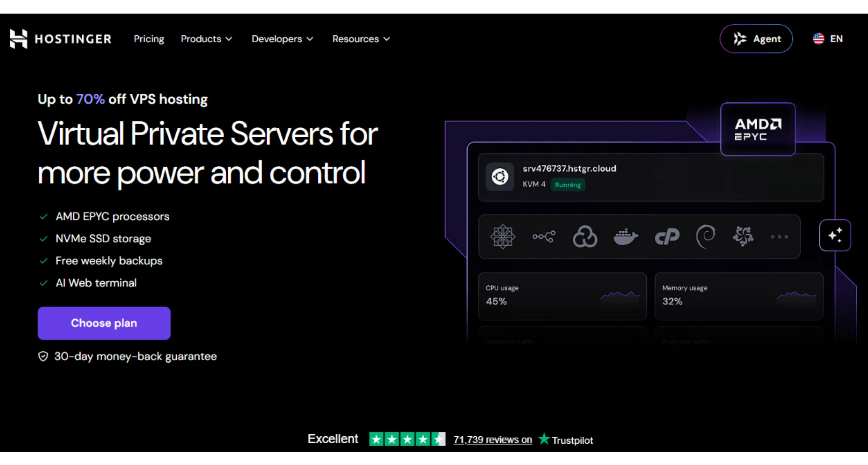Image resolution: width=868 pixels, height=465 pixels.
Task: Click the NVMe SSD storage feature text
Action: (103, 239)
